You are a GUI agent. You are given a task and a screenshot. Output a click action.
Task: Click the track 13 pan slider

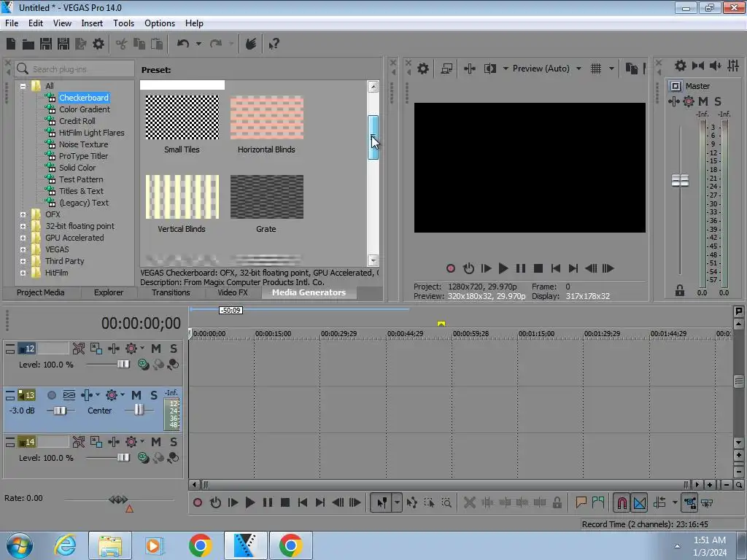pos(139,410)
